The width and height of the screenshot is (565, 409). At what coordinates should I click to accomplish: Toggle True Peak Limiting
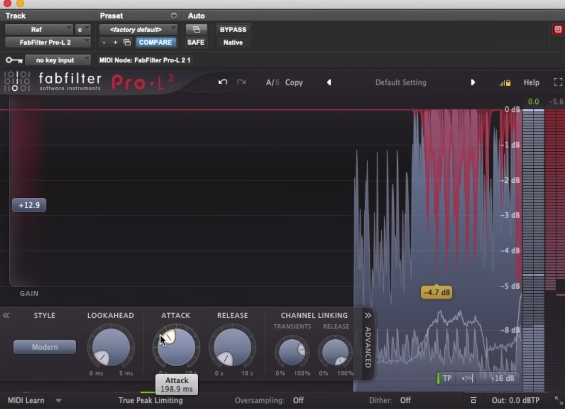point(150,400)
